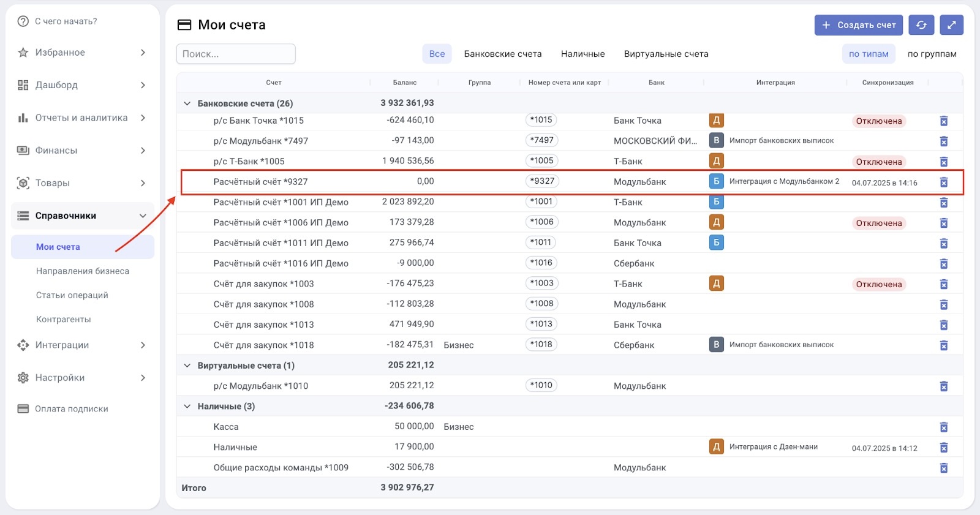Click the expand to fullscreen icon
Screen dimensions: 980x515
pos(951,25)
